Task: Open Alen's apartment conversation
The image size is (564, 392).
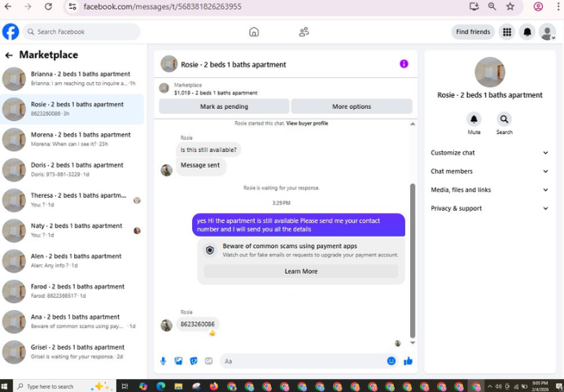Action: click(72, 261)
